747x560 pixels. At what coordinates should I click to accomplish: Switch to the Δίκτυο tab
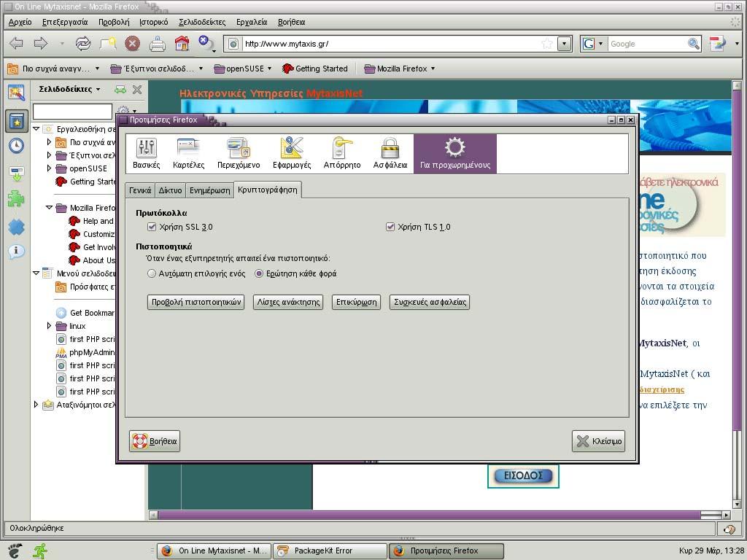[170, 190]
